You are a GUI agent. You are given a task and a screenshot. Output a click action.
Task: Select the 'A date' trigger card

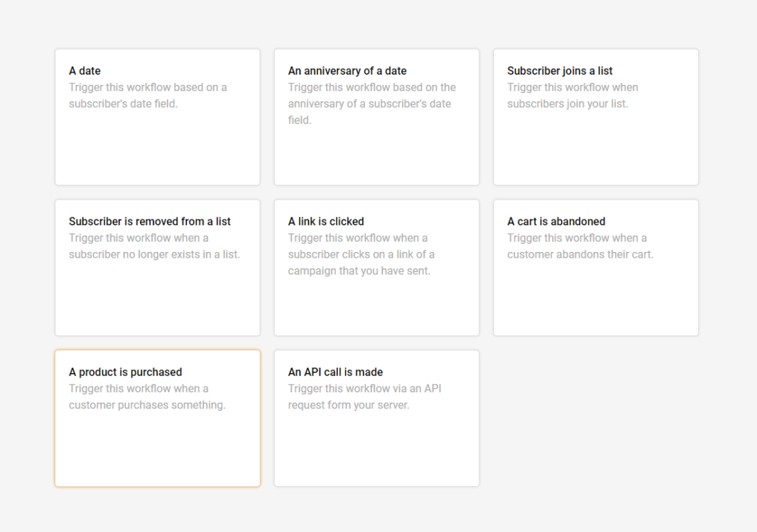point(157,117)
